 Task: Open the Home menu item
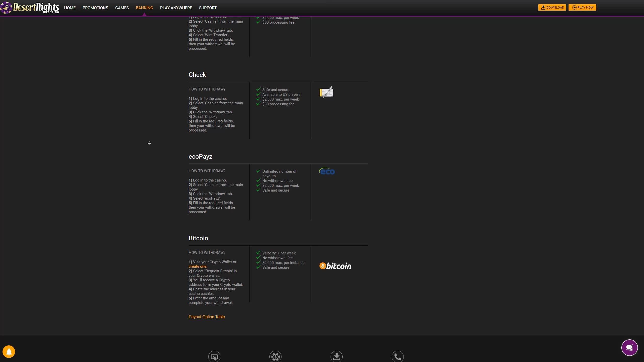(x=70, y=8)
